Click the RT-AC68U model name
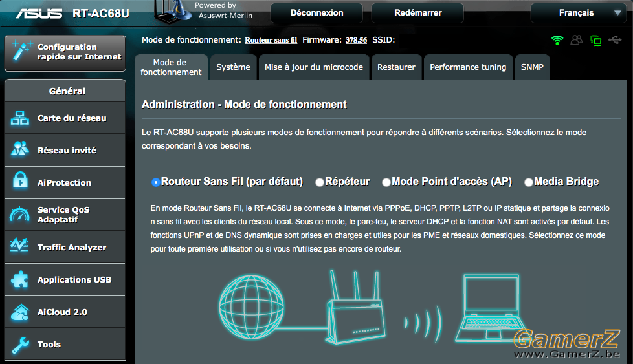Image resolution: width=633 pixels, height=364 pixels. click(101, 14)
